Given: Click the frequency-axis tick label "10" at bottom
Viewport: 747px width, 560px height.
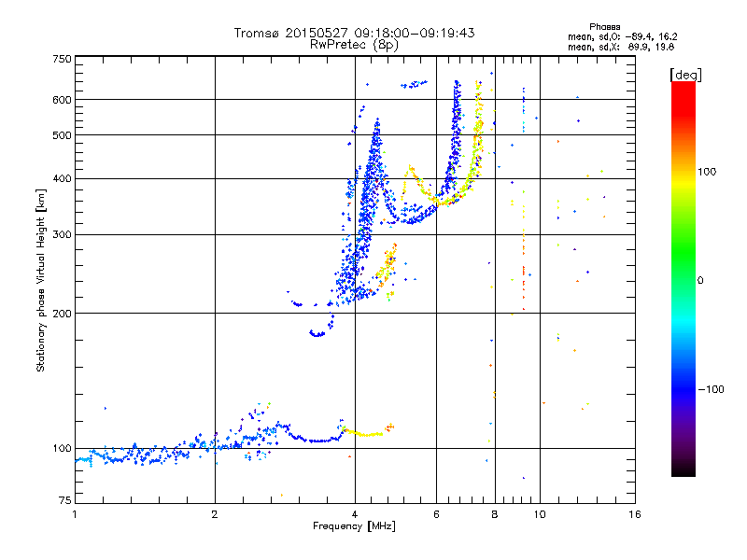Looking at the screenshot, I should 540,514.
